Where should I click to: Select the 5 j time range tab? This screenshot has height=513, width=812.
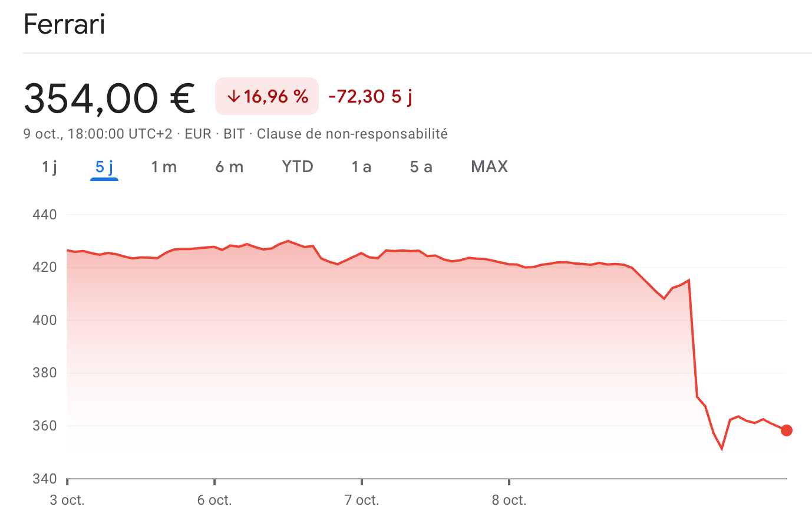[104, 167]
